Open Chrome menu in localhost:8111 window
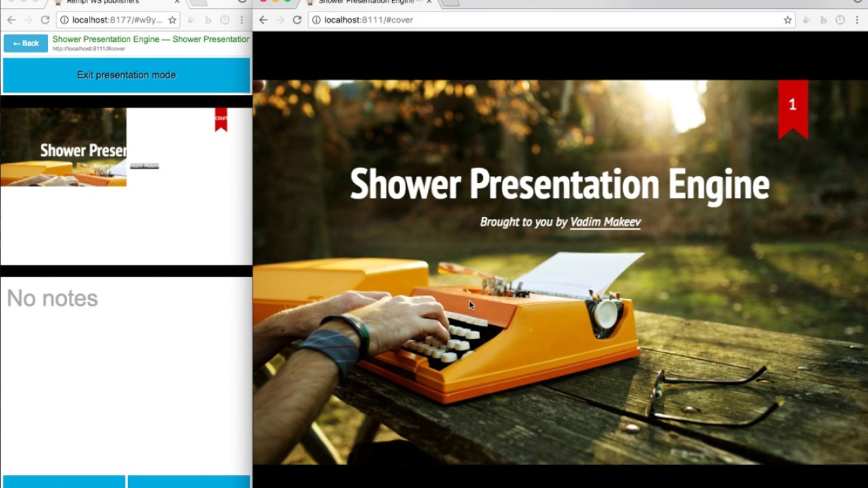The image size is (868, 488). [858, 20]
